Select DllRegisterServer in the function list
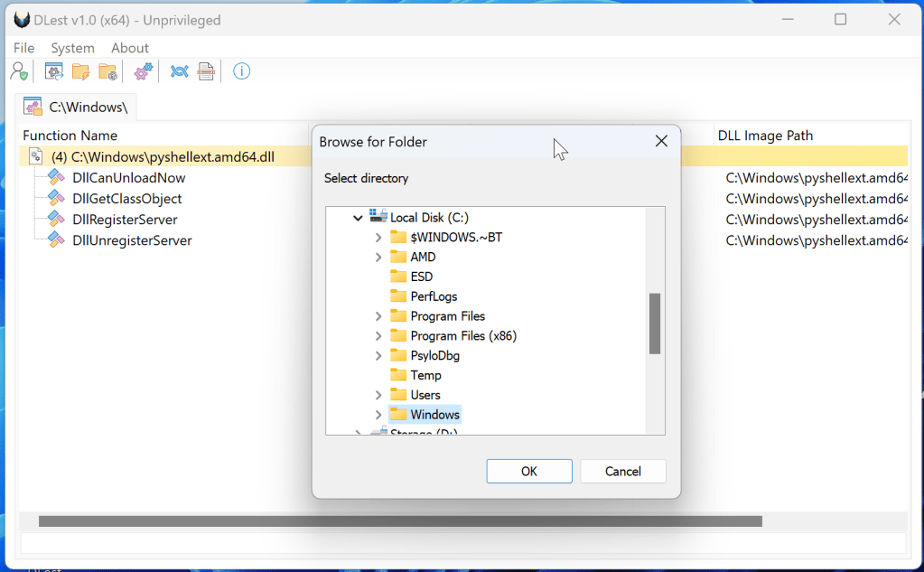 click(125, 220)
